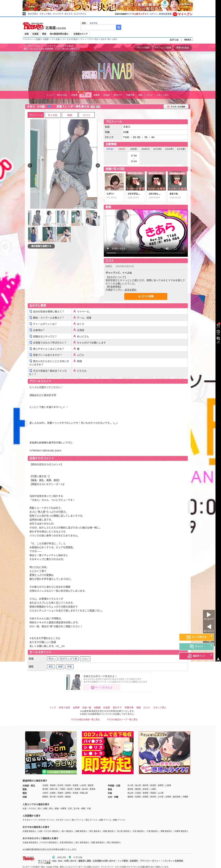Screen dimensions: 221x868
Task: Open 割引チケ in the shop navigation
Action: coord(118,95)
